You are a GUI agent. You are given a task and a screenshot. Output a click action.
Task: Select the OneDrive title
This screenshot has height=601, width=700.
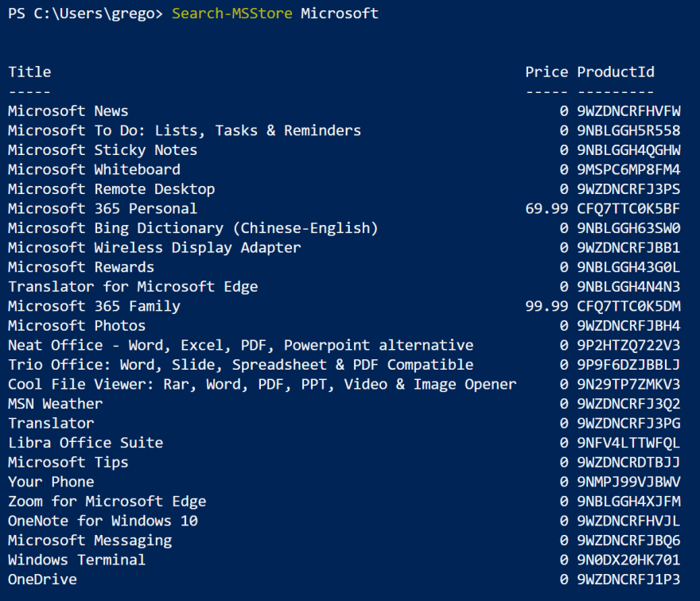click(x=42, y=580)
